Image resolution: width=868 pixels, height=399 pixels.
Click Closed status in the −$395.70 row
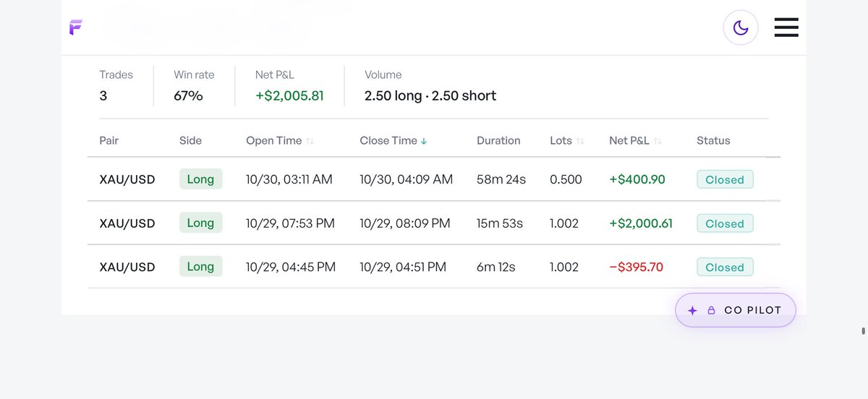pos(725,267)
